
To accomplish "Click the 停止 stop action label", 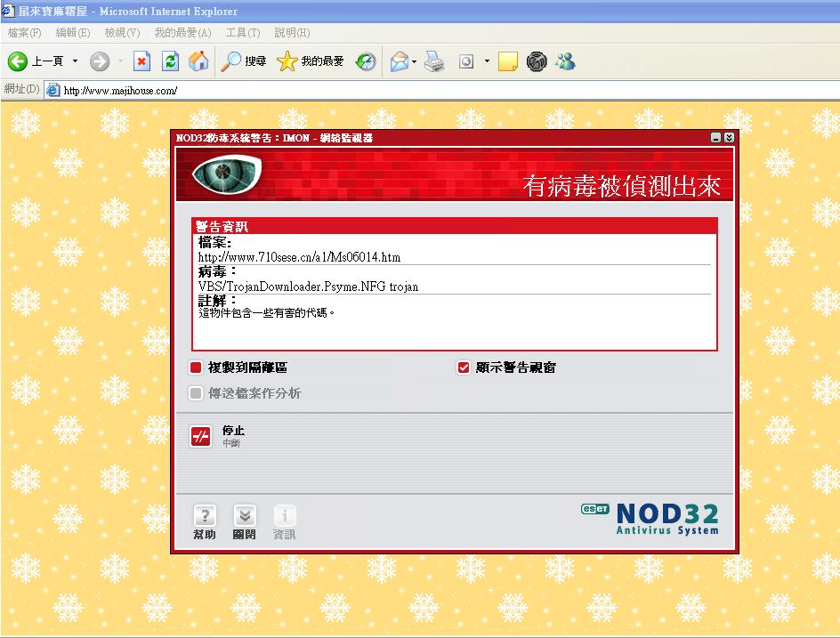I will (233, 430).
